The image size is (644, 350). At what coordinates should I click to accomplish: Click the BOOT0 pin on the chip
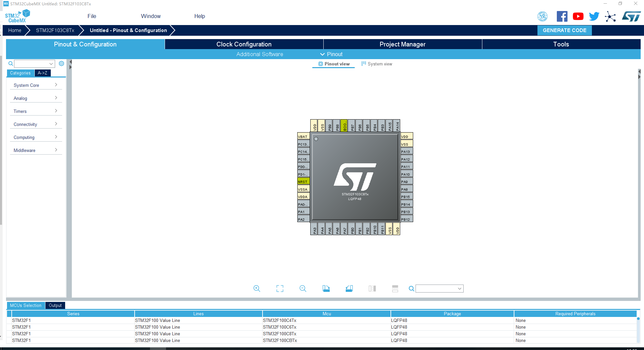345,126
